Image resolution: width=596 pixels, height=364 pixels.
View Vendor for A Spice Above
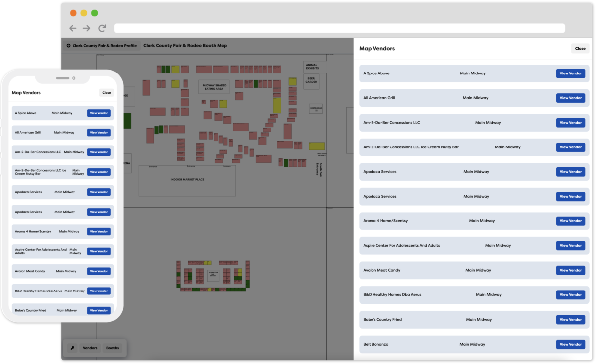tap(570, 73)
